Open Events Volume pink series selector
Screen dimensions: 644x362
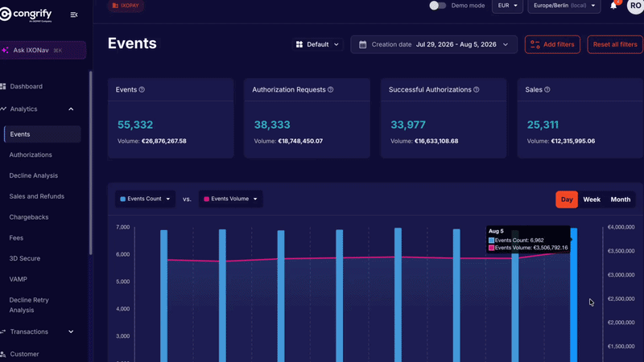click(x=230, y=199)
